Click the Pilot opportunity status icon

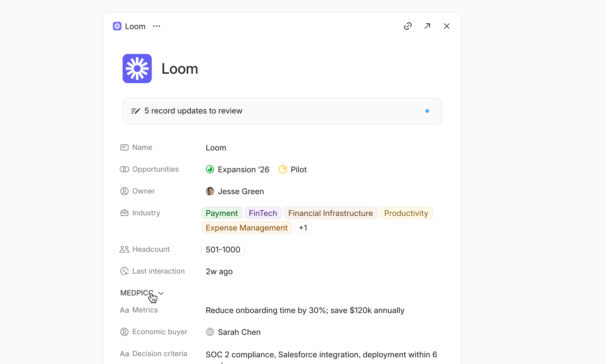(x=283, y=169)
